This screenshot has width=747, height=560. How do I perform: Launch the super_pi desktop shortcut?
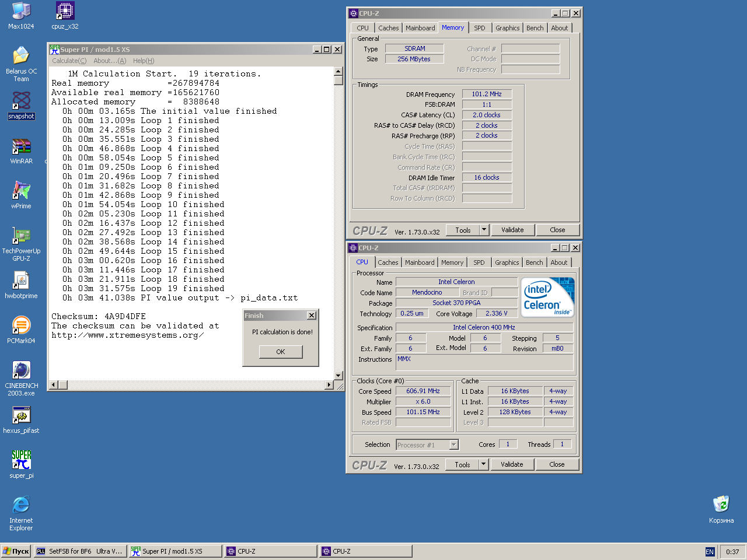[21, 465]
